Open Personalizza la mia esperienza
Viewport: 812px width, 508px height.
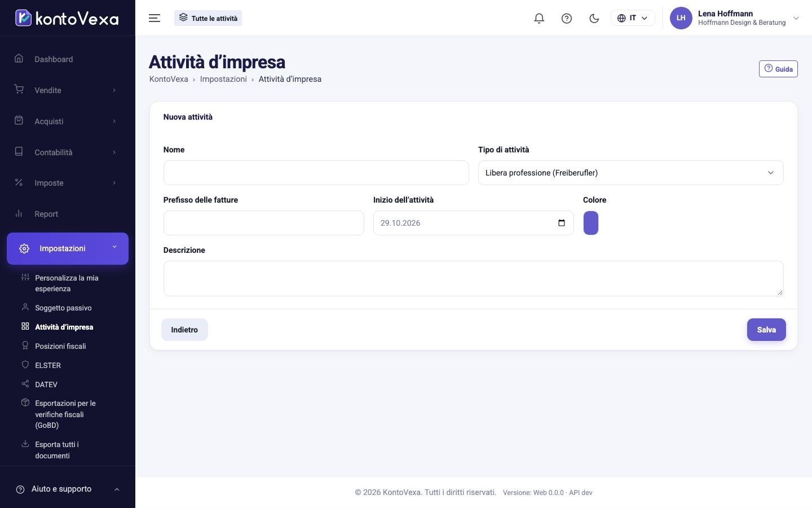pos(67,283)
